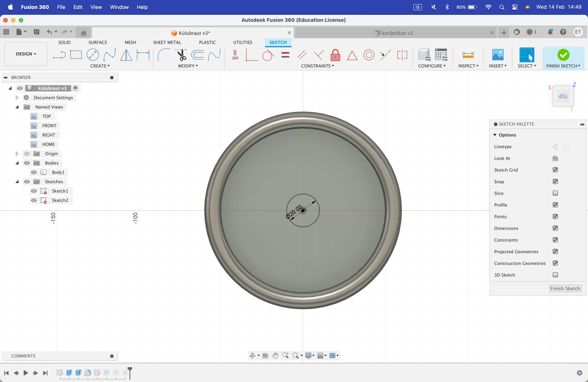
Task: Expand the Origin folder
Action: (17, 154)
